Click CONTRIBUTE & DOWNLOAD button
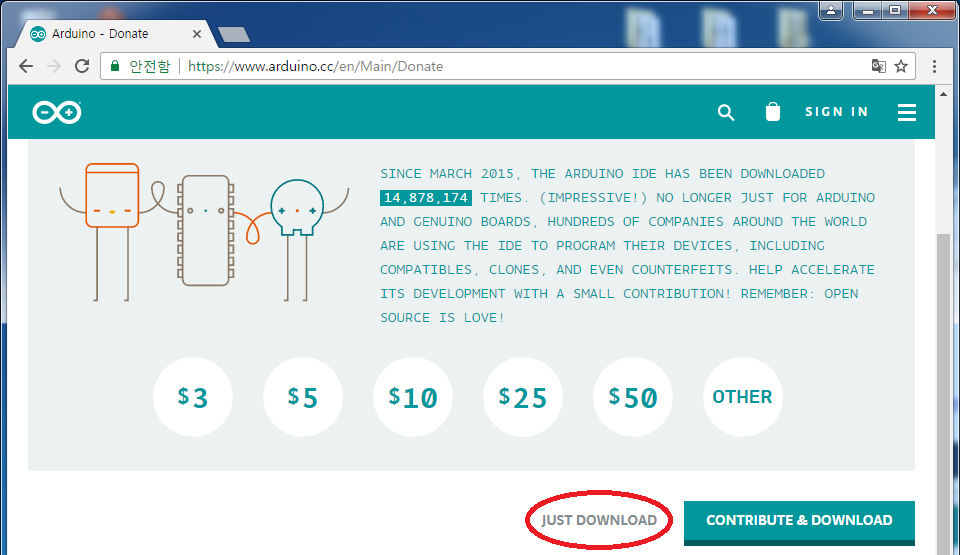Image resolution: width=961 pixels, height=555 pixels. tap(799, 522)
